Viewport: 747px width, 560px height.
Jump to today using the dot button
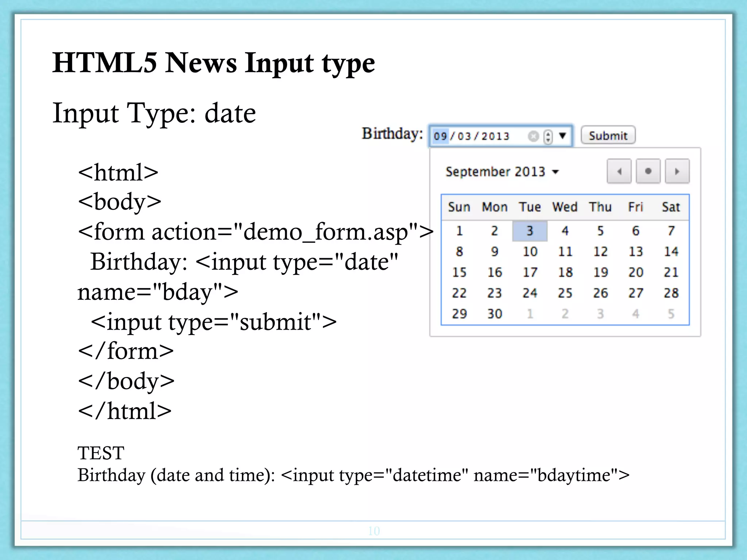[648, 171]
